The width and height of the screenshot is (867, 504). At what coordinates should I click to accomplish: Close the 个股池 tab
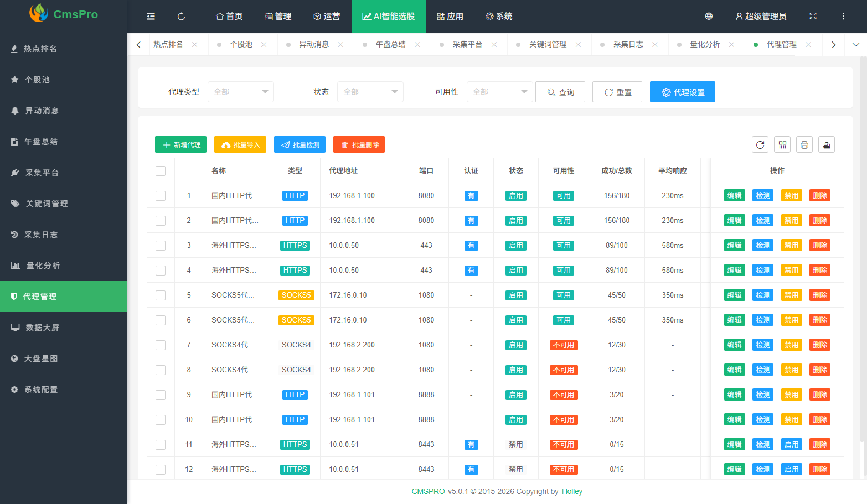click(x=264, y=45)
